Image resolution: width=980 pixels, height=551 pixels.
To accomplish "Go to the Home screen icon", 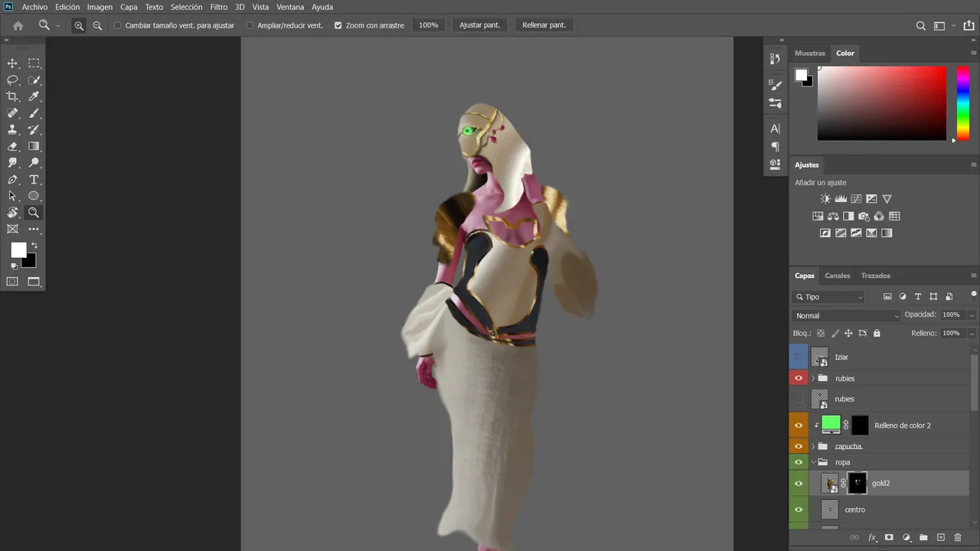I will 18,25.
